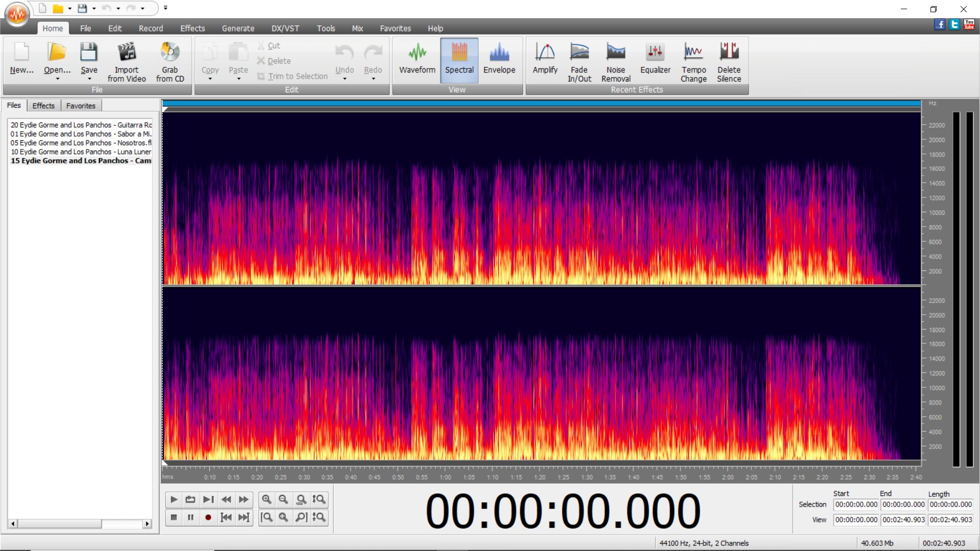Expand ribbon Save dropdown arrow
This screenshot has width=980, height=551.
click(89, 79)
